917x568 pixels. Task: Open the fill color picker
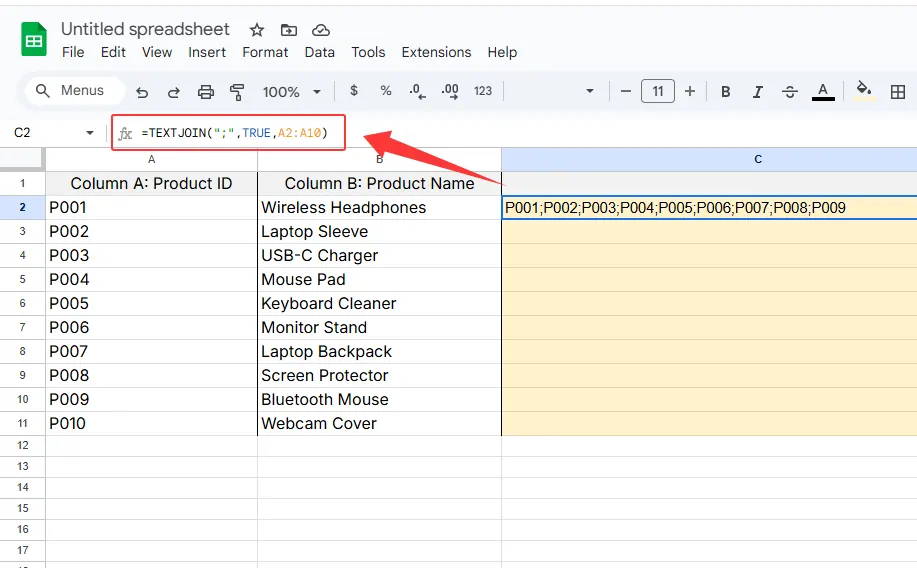pos(864,91)
